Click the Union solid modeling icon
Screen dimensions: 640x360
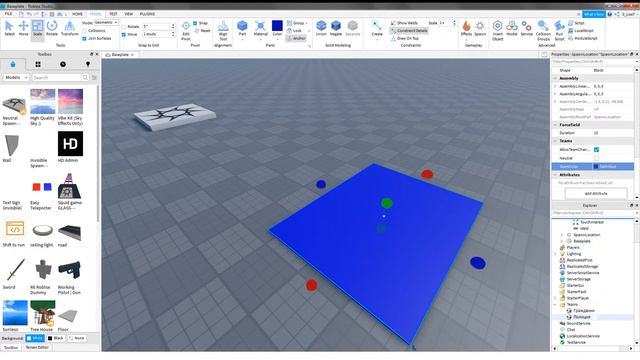point(321,29)
